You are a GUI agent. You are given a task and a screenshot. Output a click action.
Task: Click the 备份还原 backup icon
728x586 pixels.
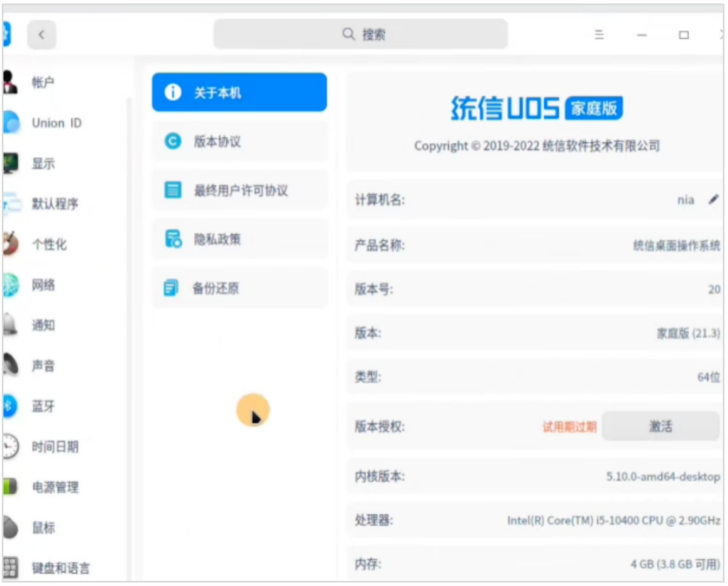click(171, 288)
